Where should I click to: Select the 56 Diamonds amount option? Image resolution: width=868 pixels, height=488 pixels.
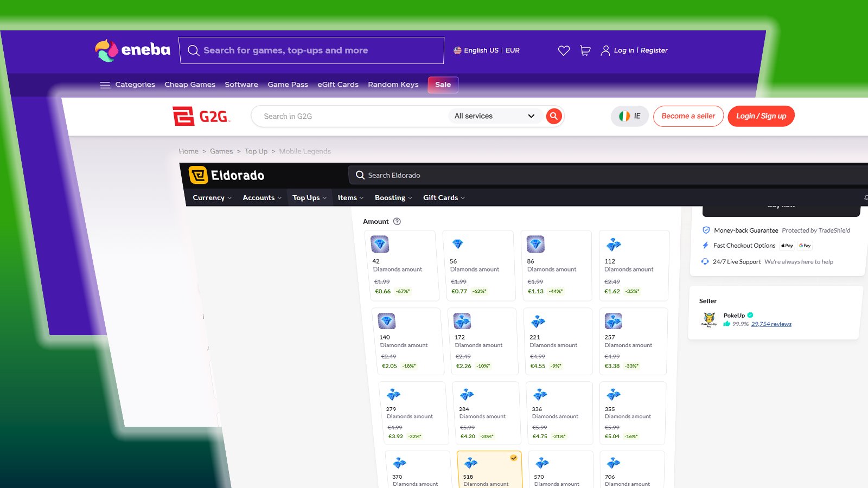479,266
